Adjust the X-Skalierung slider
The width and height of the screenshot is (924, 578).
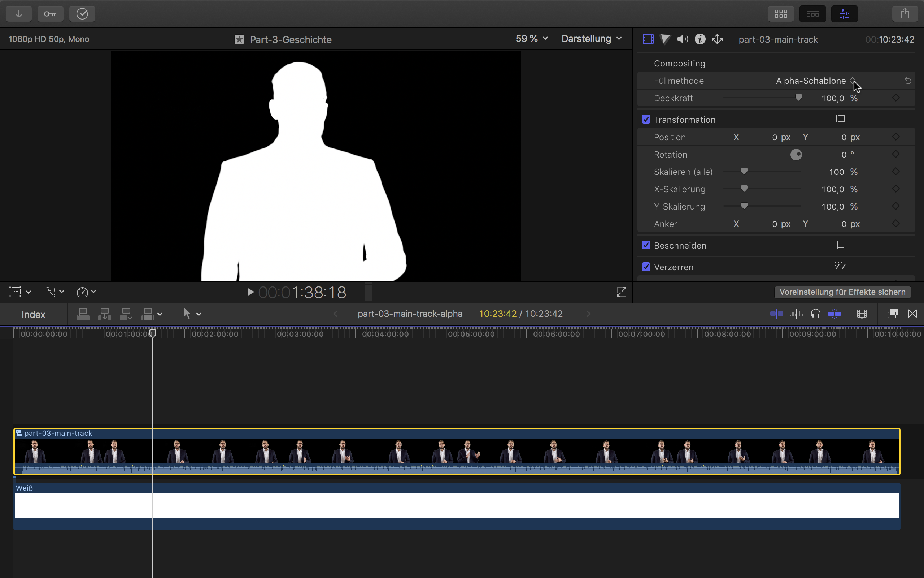point(744,189)
